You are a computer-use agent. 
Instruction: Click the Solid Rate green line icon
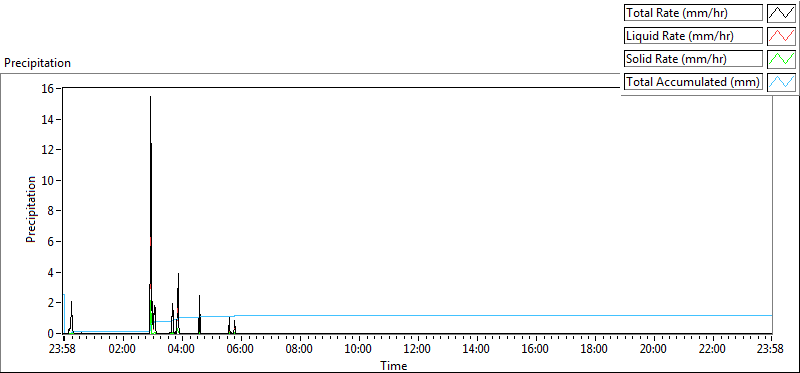[x=781, y=59]
